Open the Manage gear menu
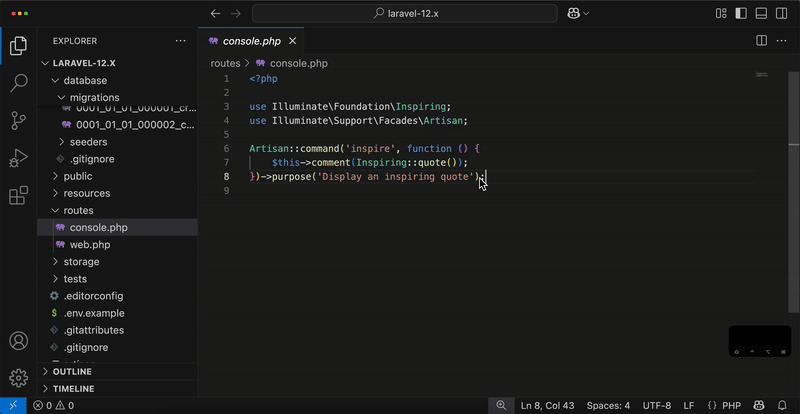This screenshot has height=414, width=800. pos(18,378)
